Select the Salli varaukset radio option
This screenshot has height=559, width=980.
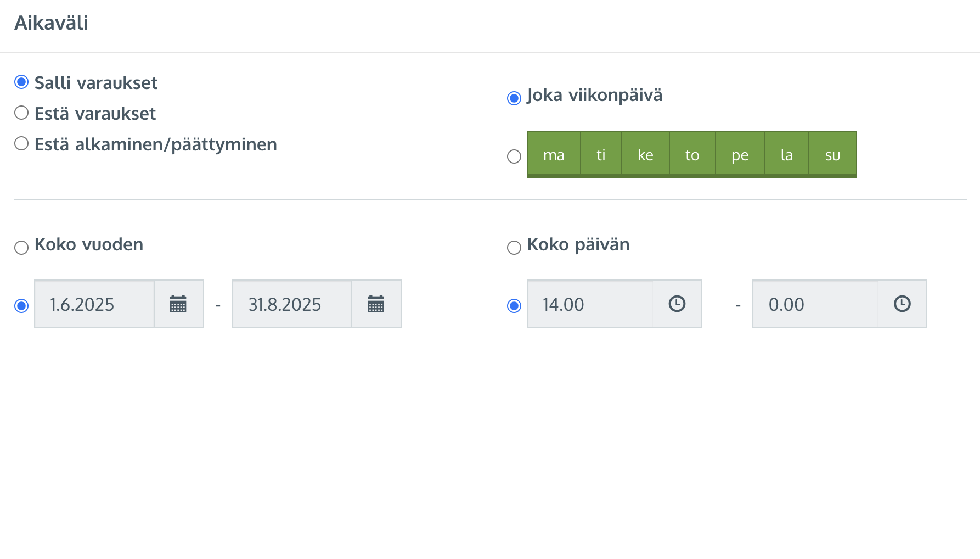tap(21, 82)
